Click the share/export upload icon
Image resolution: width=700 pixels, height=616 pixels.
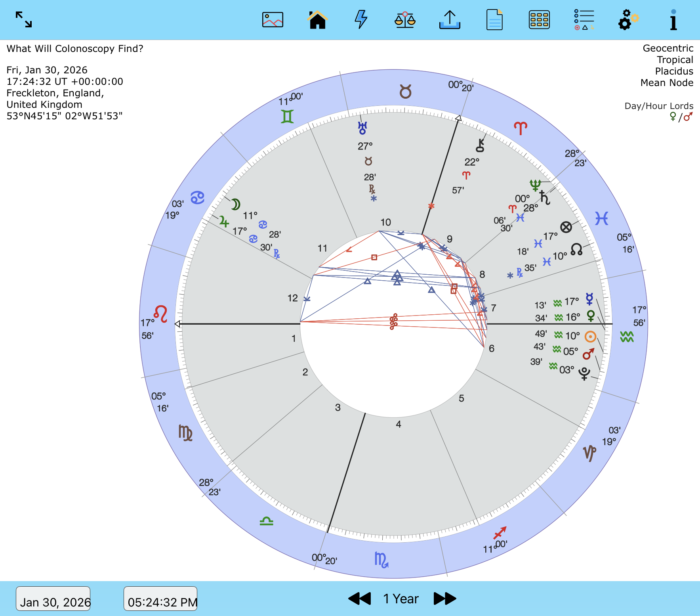[450, 19]
